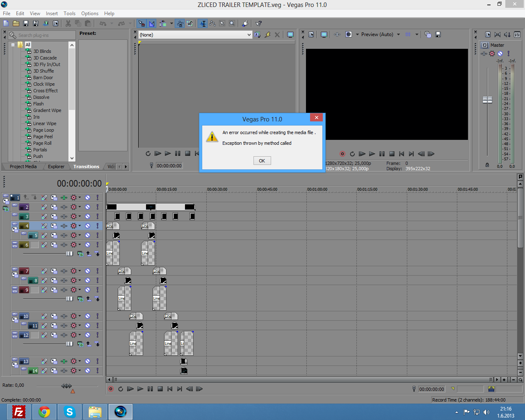The image size is (525, 420).
Task: Switch to the Explorer tab
Action: coord(56,167)
